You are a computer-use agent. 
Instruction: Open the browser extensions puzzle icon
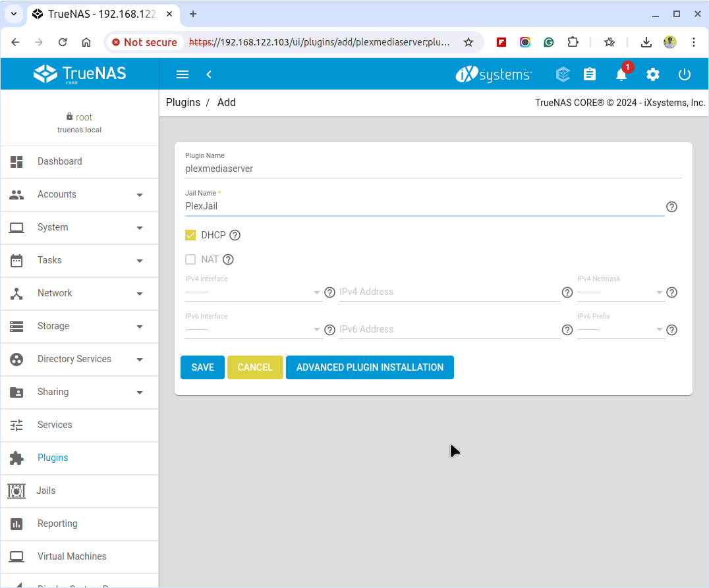tap(573, 42)
